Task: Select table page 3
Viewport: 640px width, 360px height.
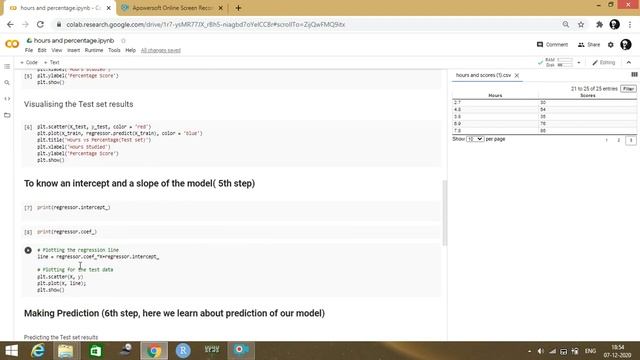Action: tap(631, 140)
